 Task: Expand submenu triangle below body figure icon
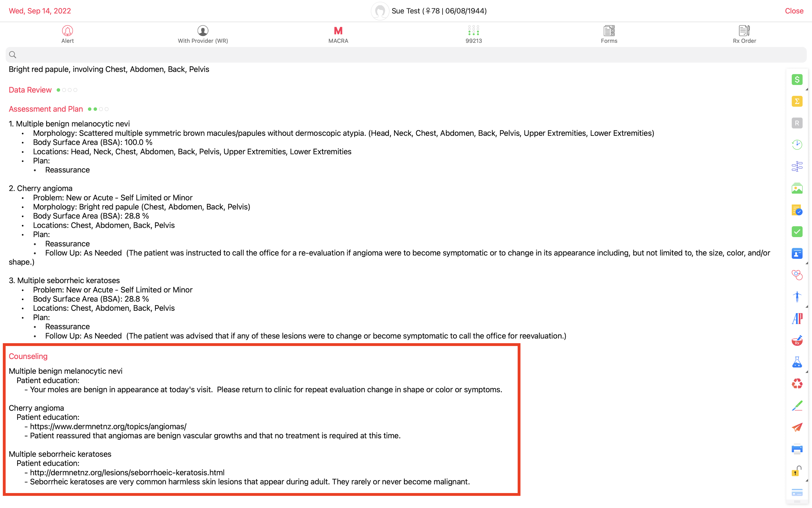tap(807, 306)
